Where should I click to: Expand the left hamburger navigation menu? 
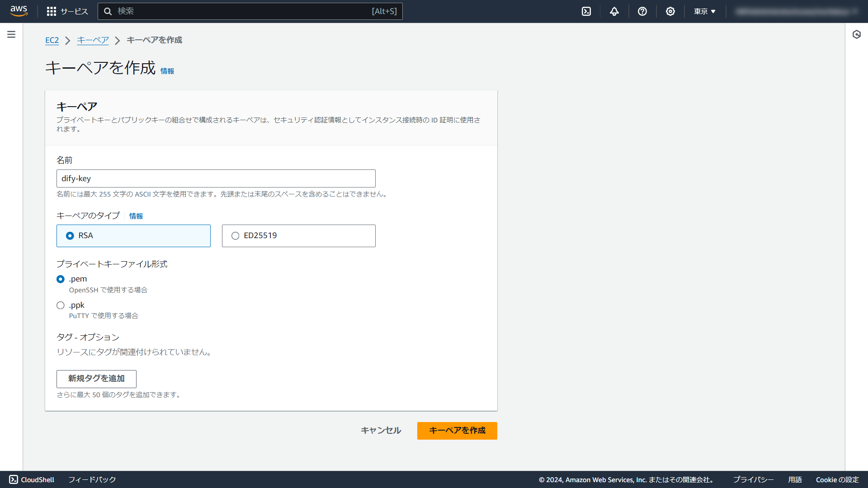[x=11, y=34]
